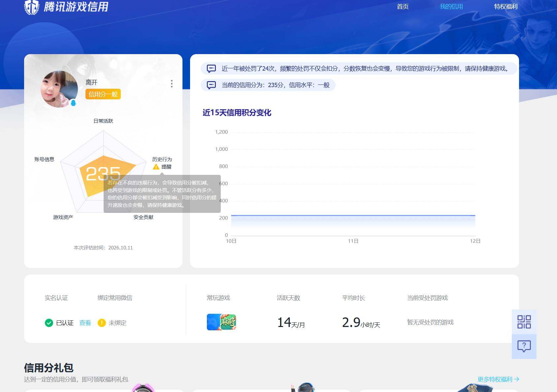The image size is (557, 392).
Task: Click the Tencent game credit shield logo
Action: (32, 7)
